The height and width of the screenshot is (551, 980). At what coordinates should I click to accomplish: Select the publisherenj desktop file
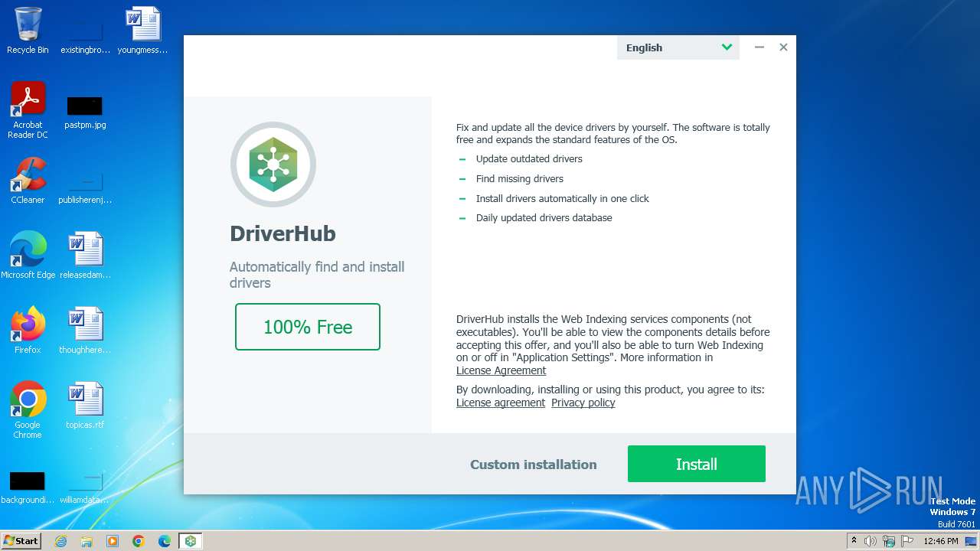point(85,187)
